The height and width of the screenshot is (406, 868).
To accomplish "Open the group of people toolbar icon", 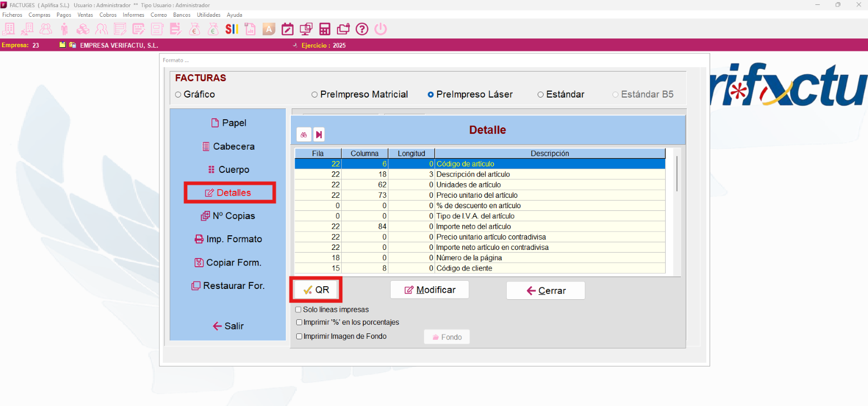I will (x=46, y=29).
